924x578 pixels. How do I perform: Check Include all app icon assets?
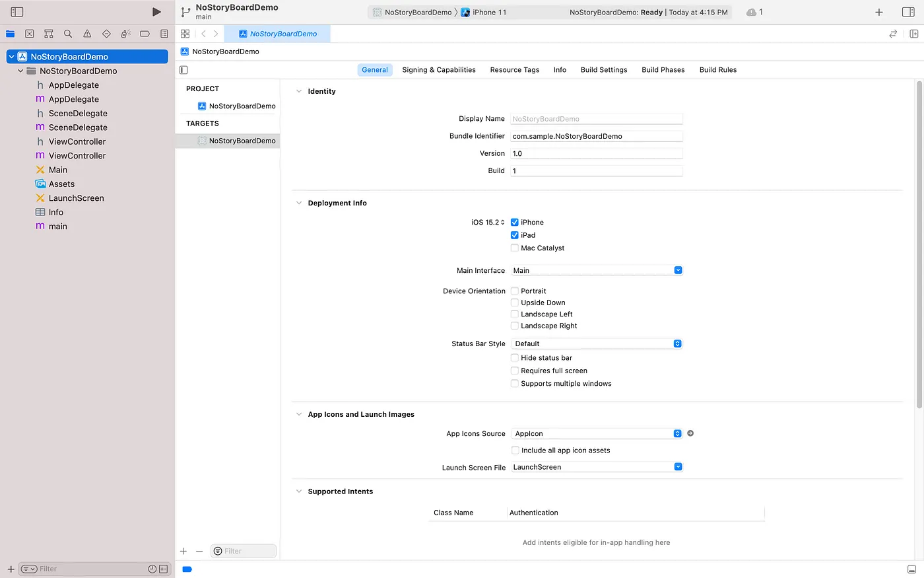(515, 451)
